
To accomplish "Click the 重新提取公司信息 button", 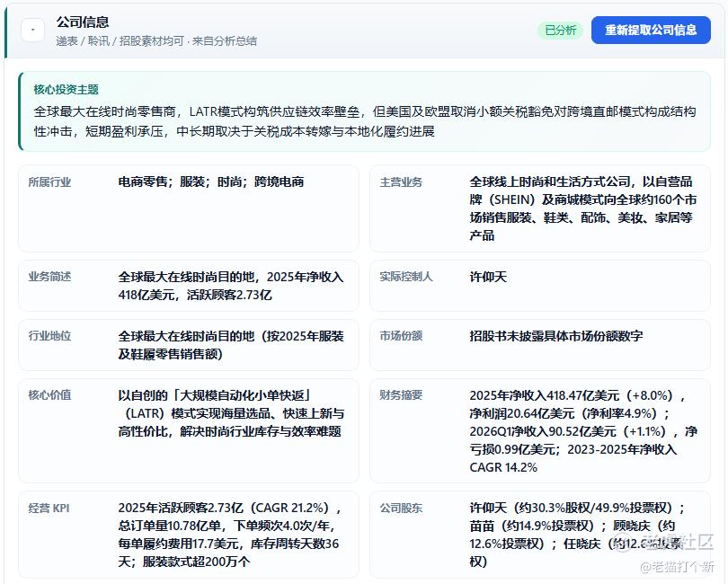I will point(651,31).
